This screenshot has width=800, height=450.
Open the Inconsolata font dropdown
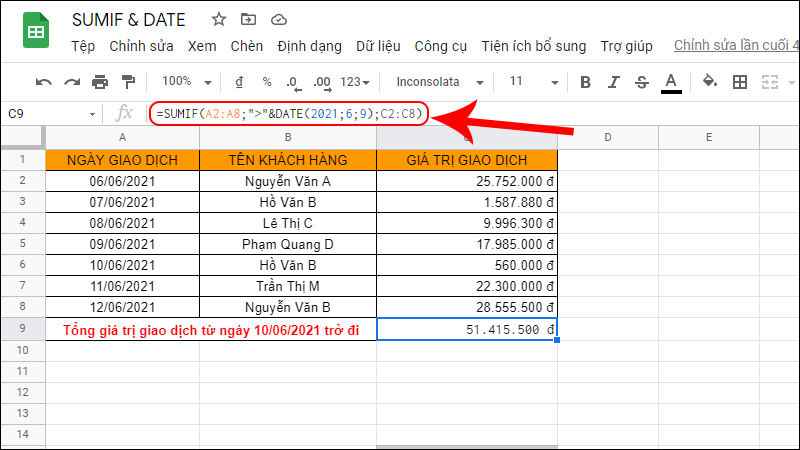click(439, 82)
